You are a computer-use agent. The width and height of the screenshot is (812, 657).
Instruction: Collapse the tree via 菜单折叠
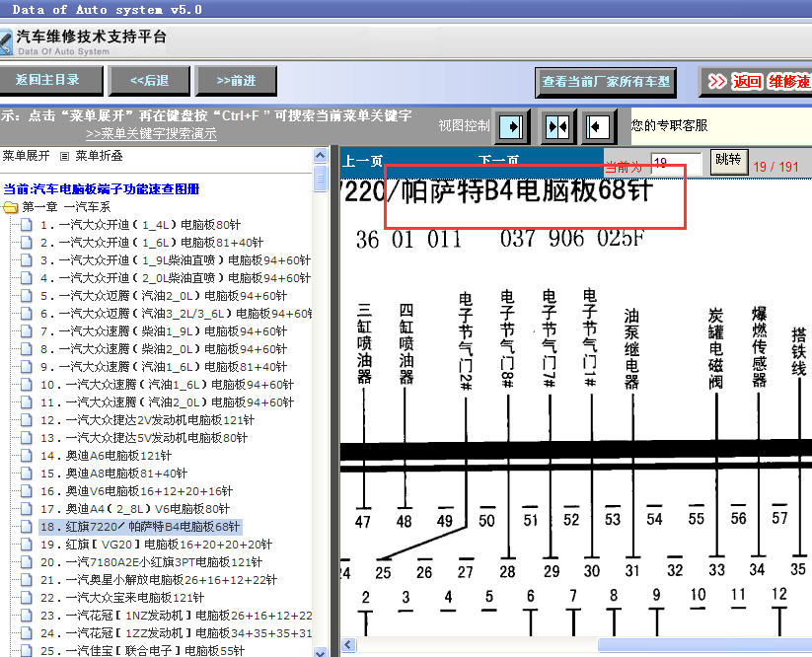99,156
